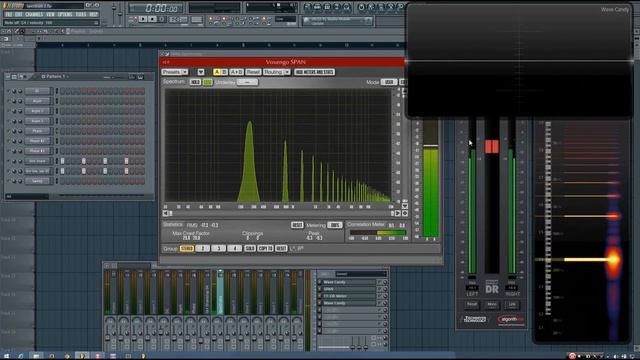
Task: Click the third view shortcut icon in the top toolbar
Action: [x=327, y=7]
